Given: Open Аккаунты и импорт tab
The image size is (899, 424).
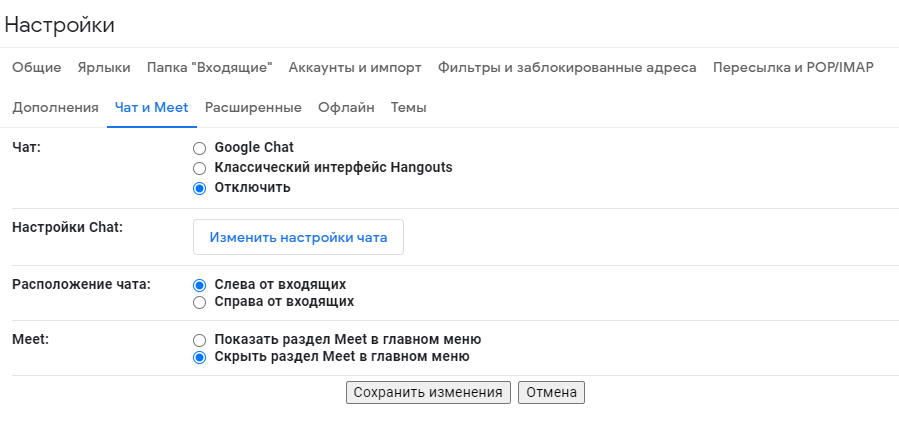Looking at the screenshot, I should point(355,68).
